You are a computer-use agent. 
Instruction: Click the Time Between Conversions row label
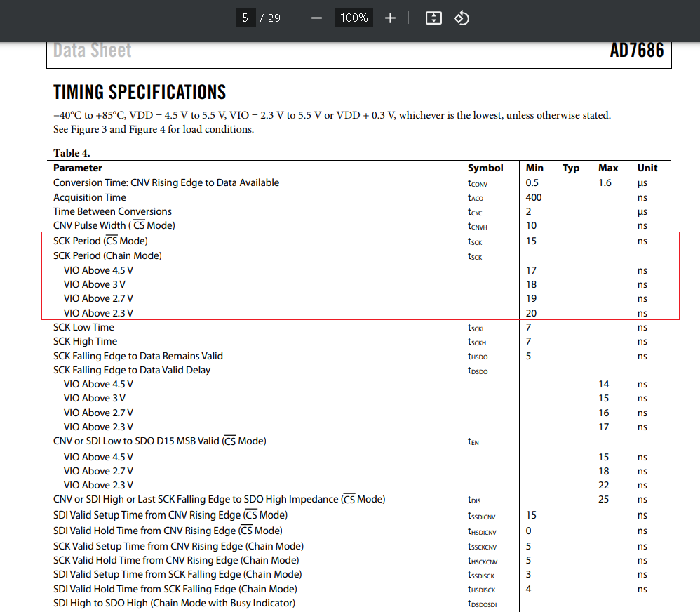coord(112,211)
